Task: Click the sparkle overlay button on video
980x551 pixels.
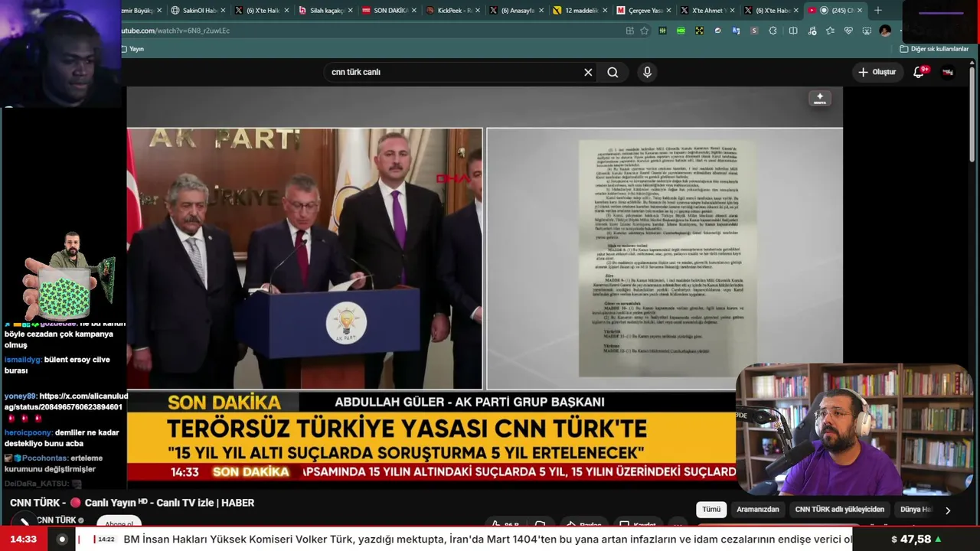Action: click(820, 99)
